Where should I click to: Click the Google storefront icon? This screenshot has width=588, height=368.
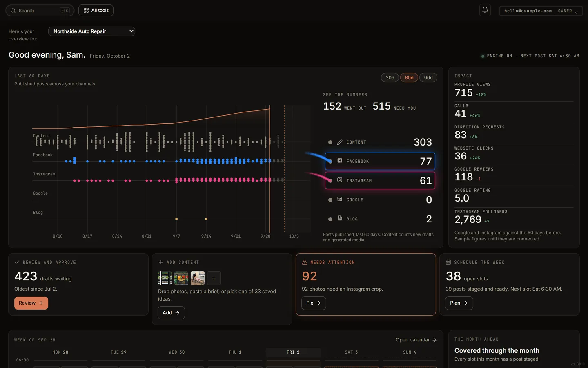tap(340, 199)
